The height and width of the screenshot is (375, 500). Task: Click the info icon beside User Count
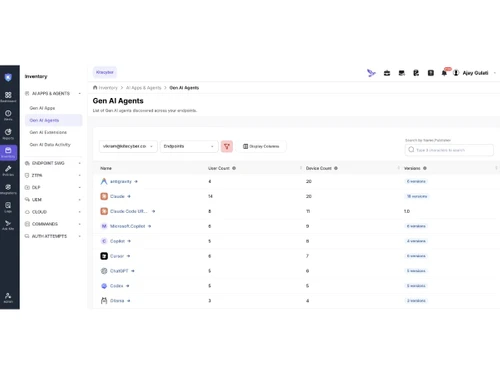[234, 168]
